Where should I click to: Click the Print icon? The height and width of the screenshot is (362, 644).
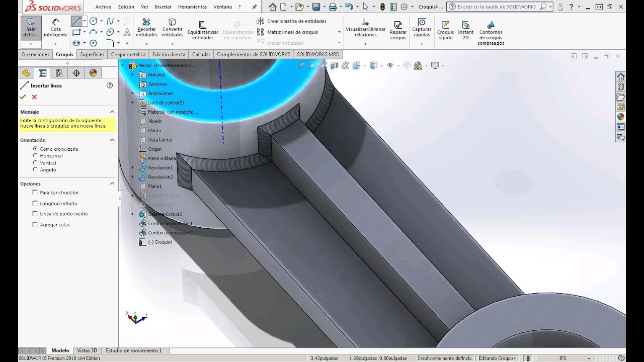pyautogui.click(x=333, y=7)
